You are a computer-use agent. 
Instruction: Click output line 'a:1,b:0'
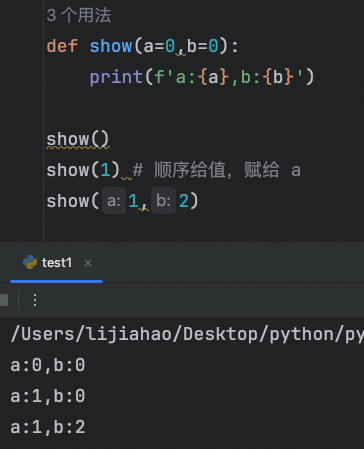pos(48,396)
